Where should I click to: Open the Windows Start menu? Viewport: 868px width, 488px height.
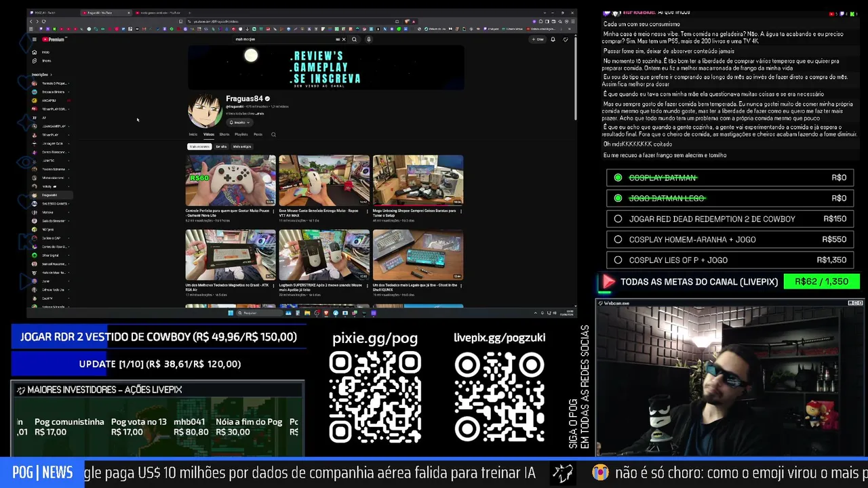231,312
